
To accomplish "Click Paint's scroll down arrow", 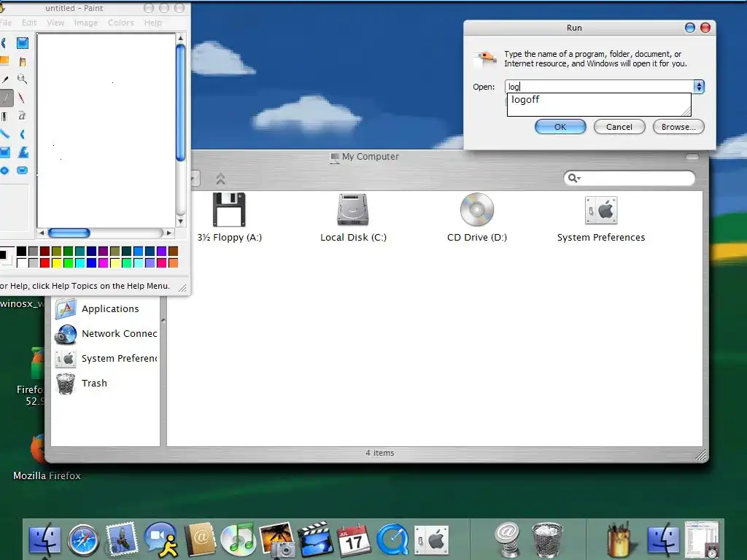I will pos(181,222).
